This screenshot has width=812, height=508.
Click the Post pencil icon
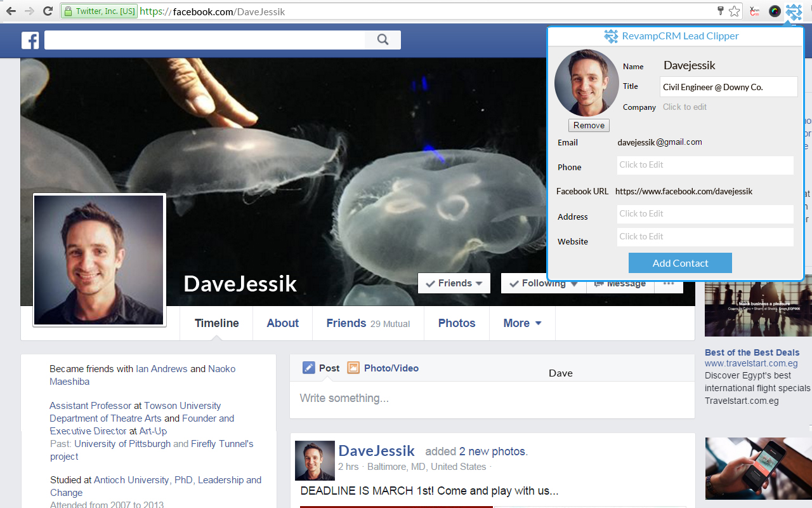[x=308, y=368]
